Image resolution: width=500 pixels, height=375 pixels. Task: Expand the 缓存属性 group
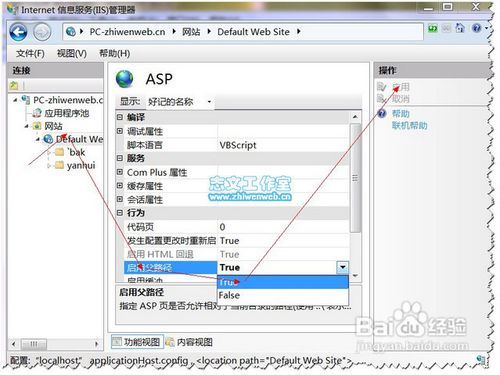120,186
